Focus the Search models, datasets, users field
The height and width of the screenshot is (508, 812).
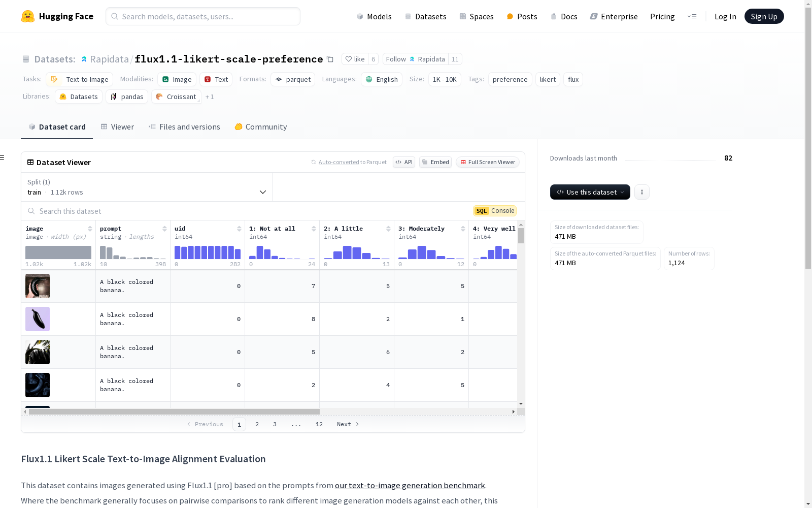[203, 16]
